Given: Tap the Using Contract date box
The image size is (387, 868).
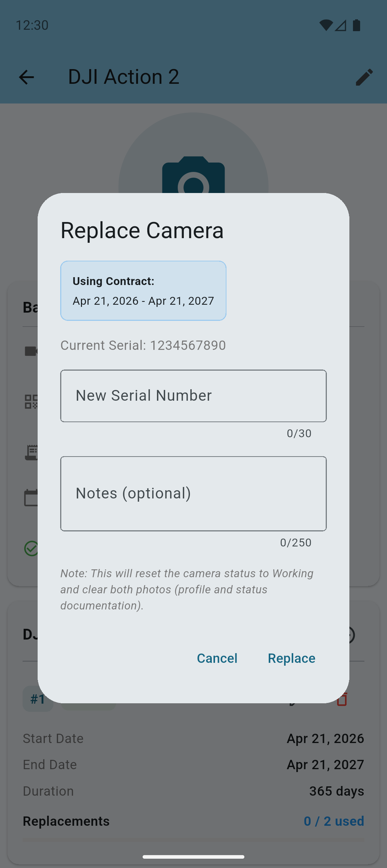Looking at the screenshot, I should click(143, 291).
